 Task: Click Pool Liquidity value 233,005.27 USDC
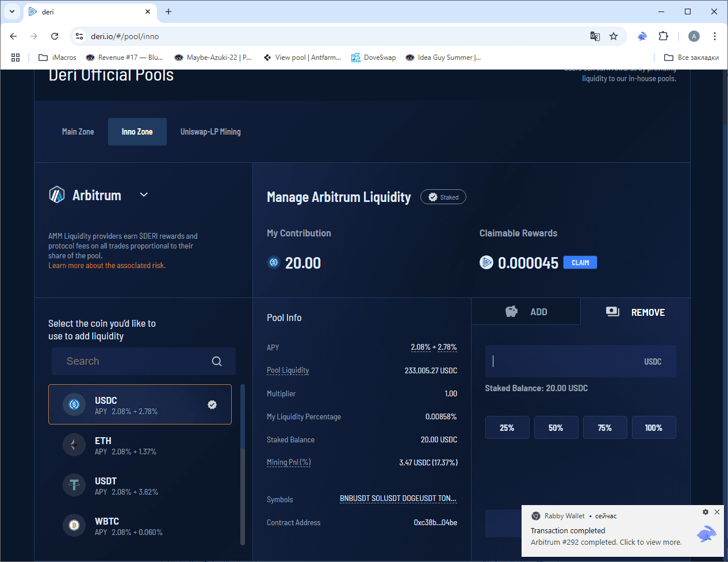coord(431,370)
